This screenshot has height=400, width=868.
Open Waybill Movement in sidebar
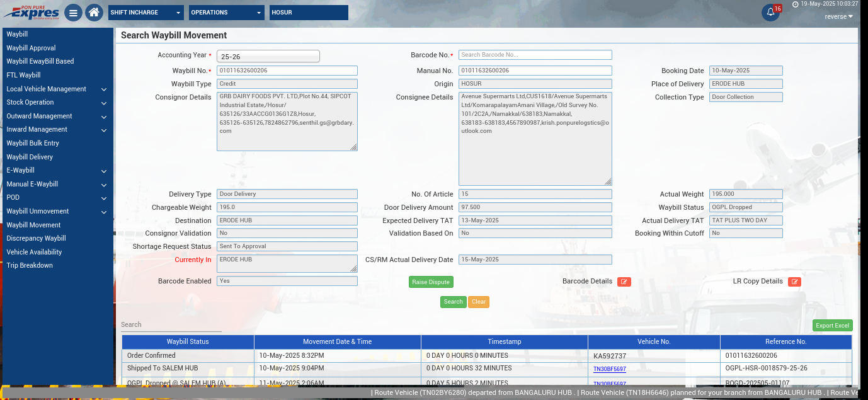pyautogui.click(x=34, y=225)
